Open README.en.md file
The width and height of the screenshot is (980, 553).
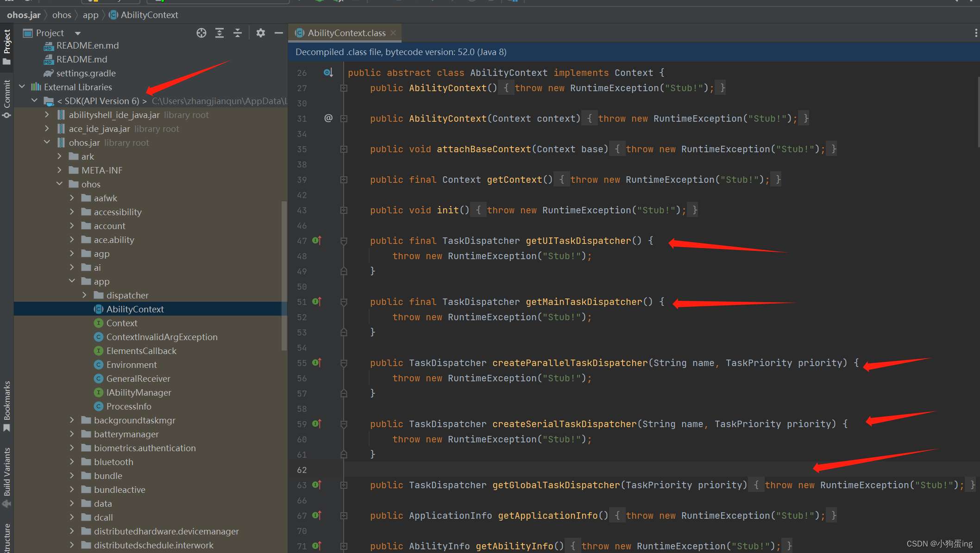click(88, 45)
